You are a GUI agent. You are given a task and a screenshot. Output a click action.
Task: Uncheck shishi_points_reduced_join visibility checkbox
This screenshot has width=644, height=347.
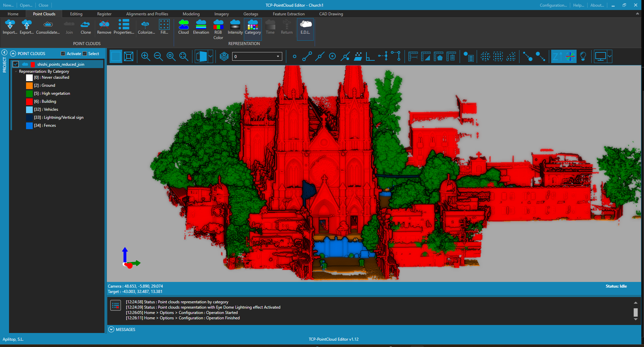click(x=16, y=64)
